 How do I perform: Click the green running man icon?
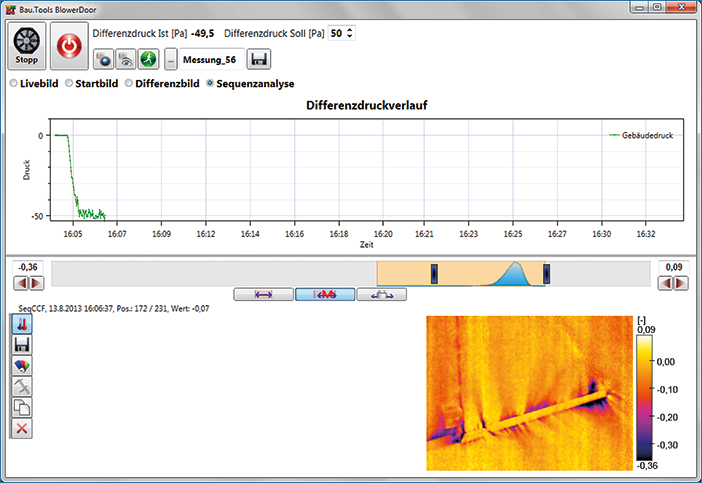pyautogui.click(x=148, y=59)
